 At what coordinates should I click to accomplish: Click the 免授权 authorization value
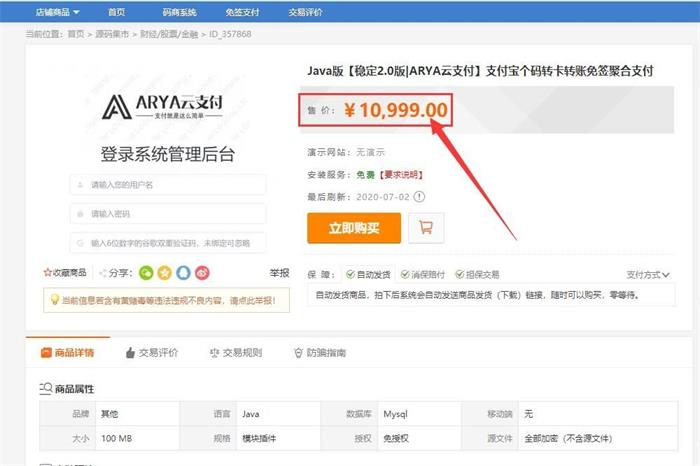(396, 438)
